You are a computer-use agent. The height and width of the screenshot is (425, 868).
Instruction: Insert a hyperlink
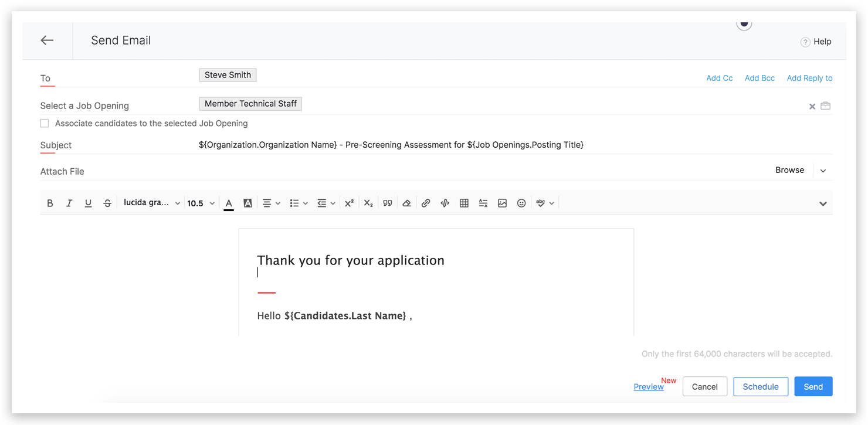point(426,203)
